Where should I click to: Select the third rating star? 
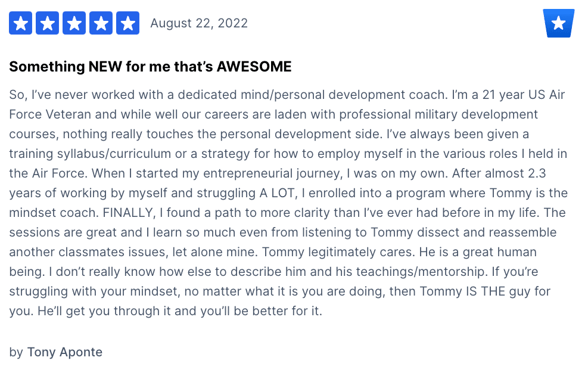click(x=74, y=23)
